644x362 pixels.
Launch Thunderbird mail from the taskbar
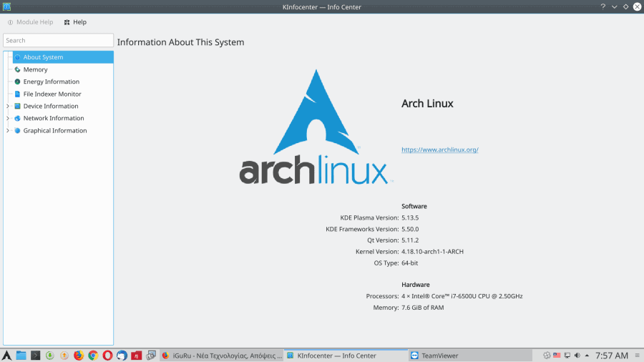pyautogui.click(x=122, y=356)
